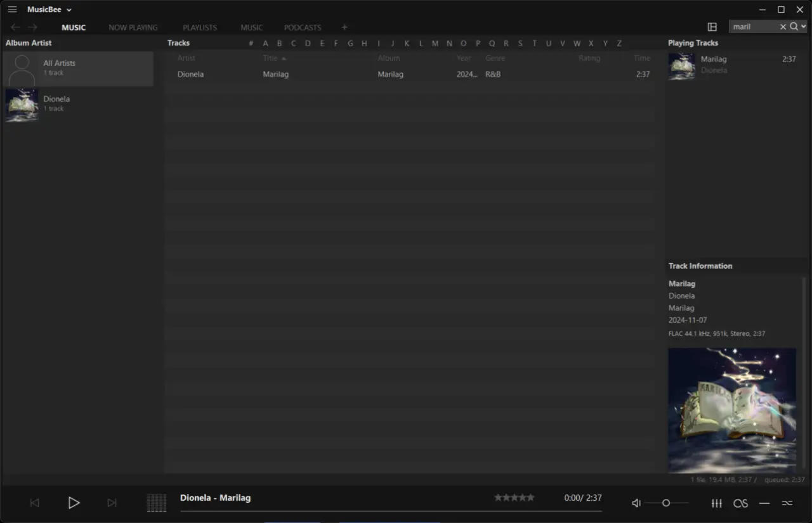Play the track Dionela - Marilag
This screenshot has height=523, width=812.
pyautogui.click(x=74, y=503)
